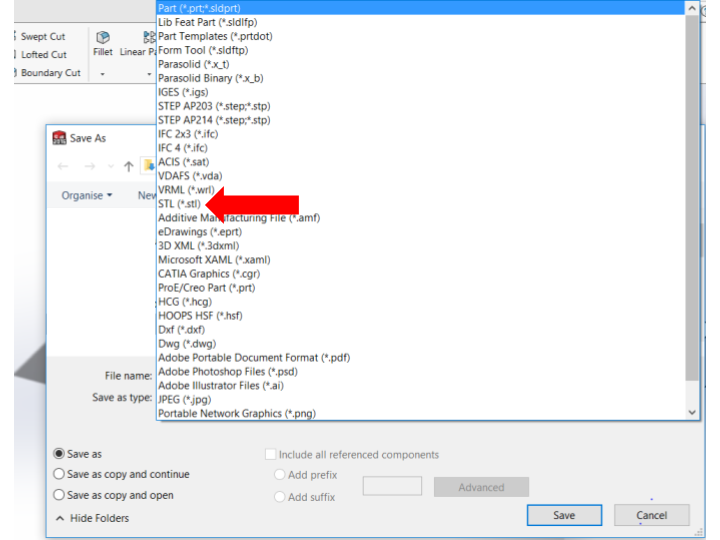Click the Advanced button
Screen dimensions: 720x540
click(x=481, y=487)
